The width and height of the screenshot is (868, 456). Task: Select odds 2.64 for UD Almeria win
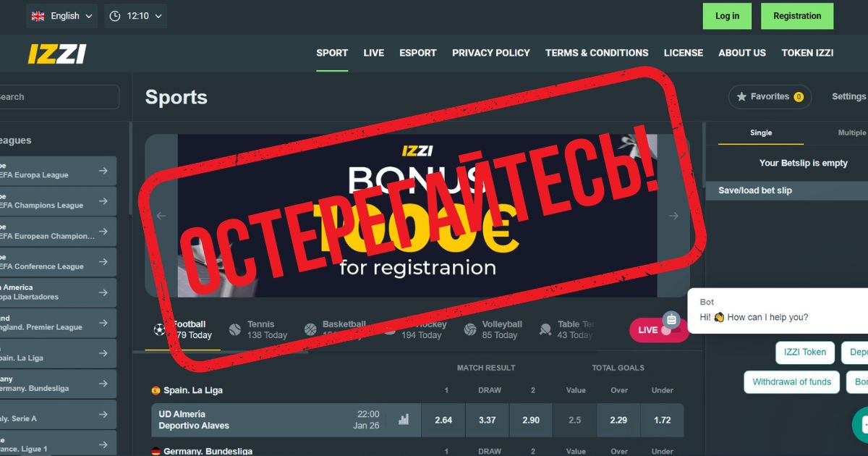pyautogui.click(x=443, y=420)
